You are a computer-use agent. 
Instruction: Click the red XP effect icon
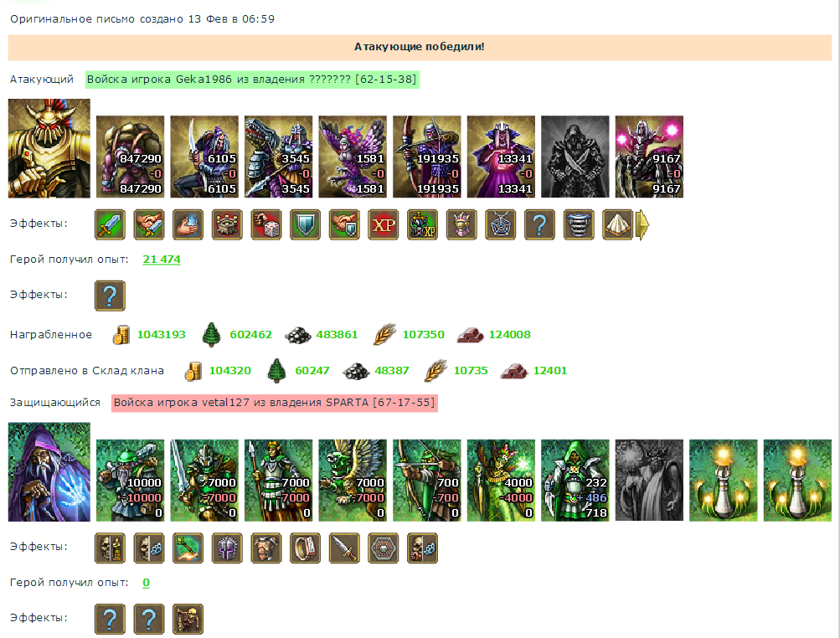point(384,224)
